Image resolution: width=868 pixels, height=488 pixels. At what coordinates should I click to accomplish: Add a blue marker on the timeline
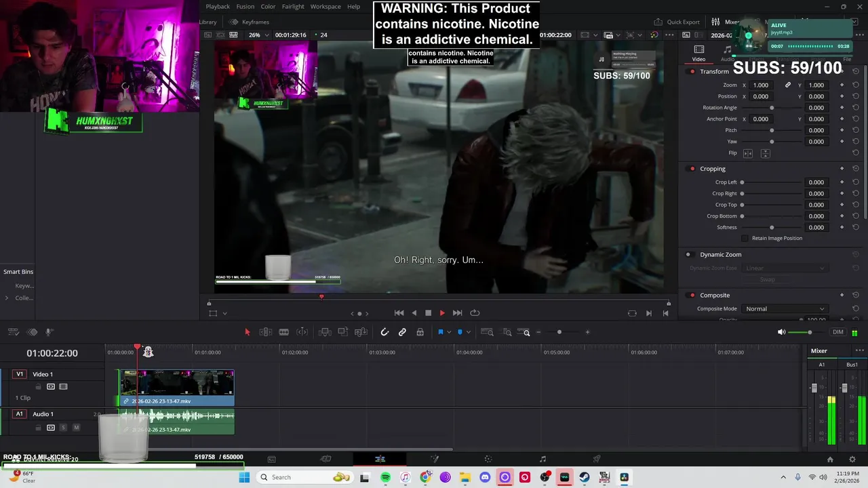(x=460, y=332)
